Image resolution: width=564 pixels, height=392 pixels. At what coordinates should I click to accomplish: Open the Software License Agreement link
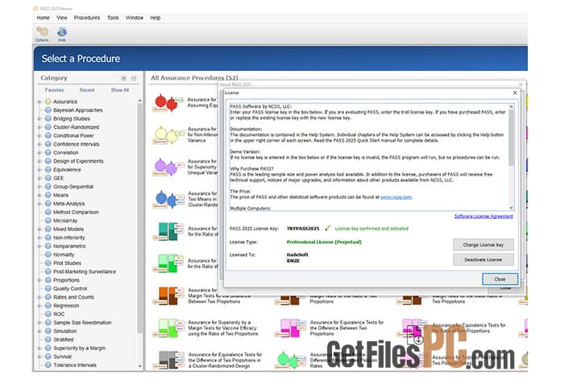pyautogui.click(x=483, y=216)
